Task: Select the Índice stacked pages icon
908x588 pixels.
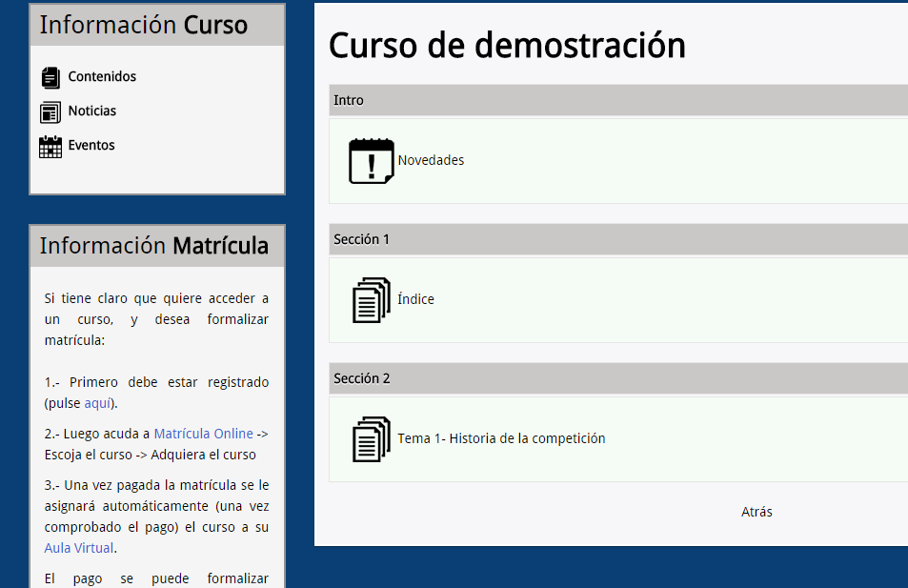Action: 371,299
